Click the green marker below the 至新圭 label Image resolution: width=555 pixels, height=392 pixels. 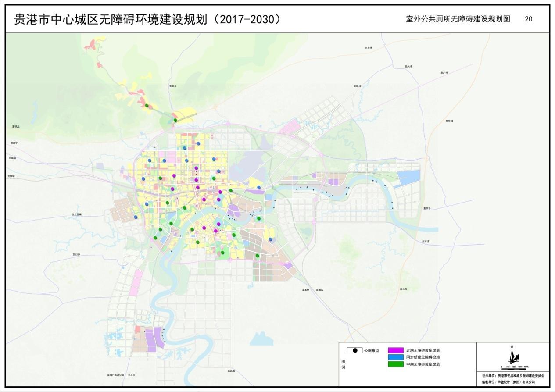pyautogui.click(x=175, y=120)
